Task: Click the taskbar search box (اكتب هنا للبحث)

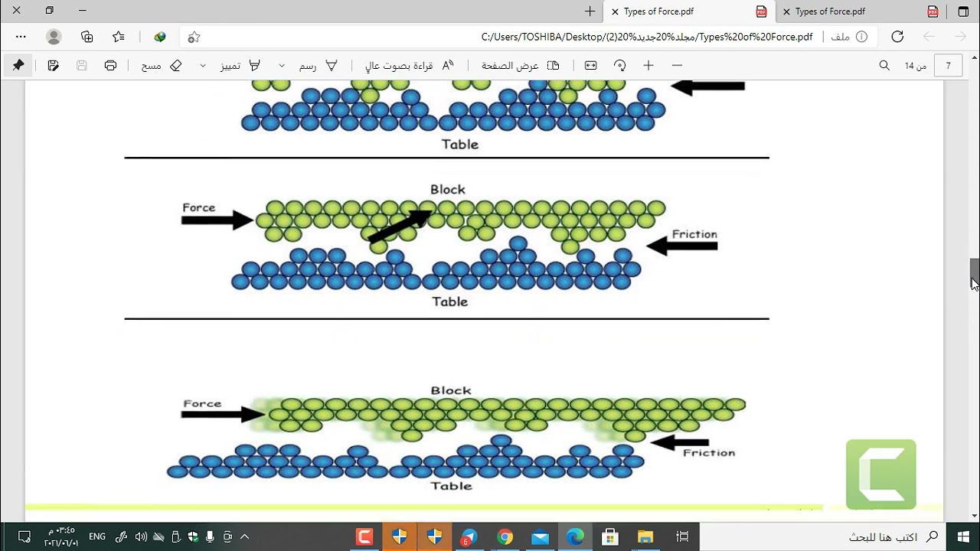Action: point(823,536)
